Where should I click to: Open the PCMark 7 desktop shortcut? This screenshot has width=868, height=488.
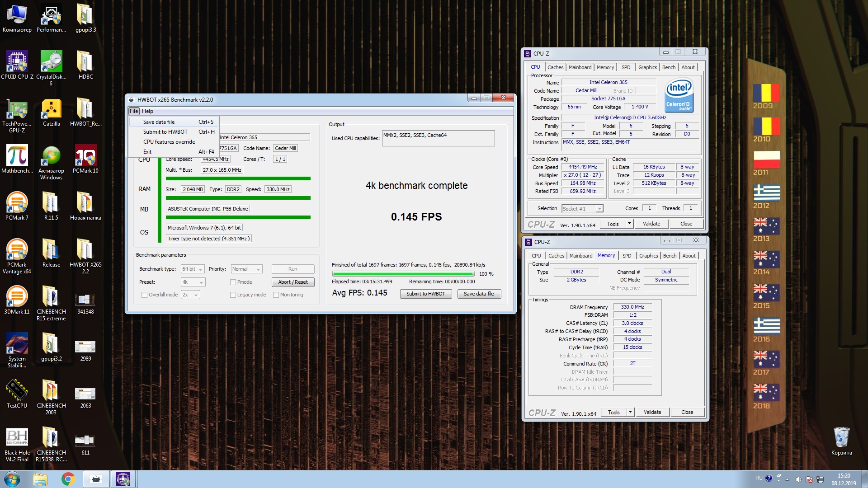(17, 206)
